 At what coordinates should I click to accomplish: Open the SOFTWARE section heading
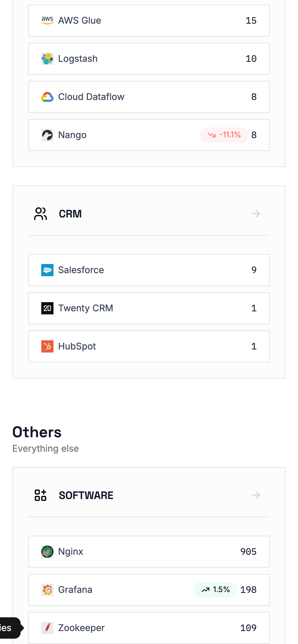(x=86, y=495)
